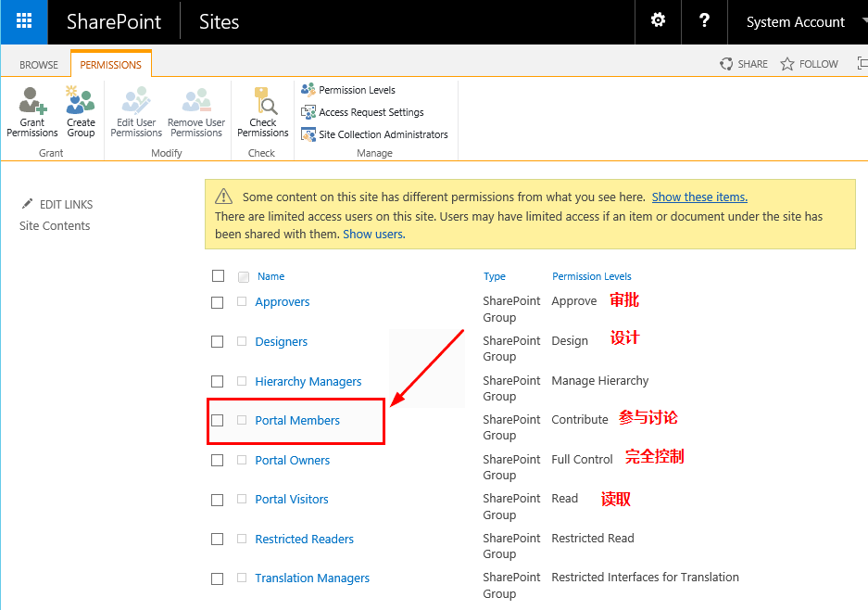Image resolution: width=868 pixels, height=610 pixels.
Task: Check the Approvers row checkbox
Action: click(218, 302)
